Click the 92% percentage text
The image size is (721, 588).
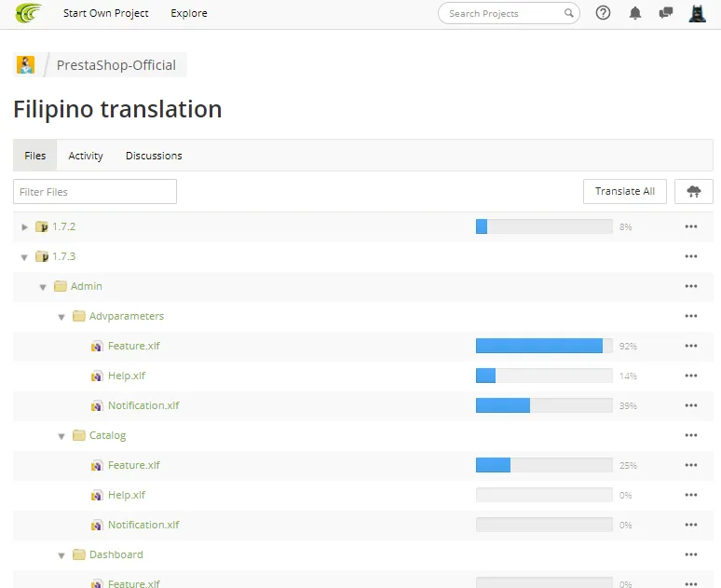(628, 346)
